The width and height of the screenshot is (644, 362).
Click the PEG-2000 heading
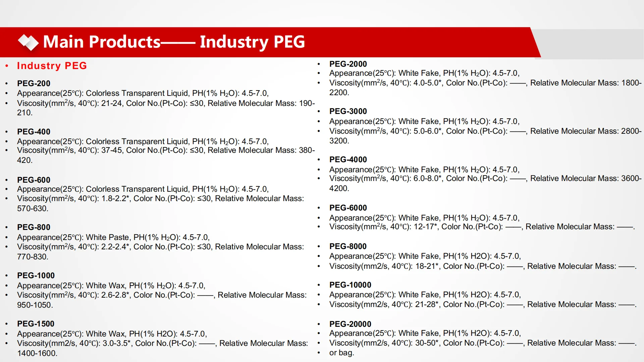click(348, 64)
